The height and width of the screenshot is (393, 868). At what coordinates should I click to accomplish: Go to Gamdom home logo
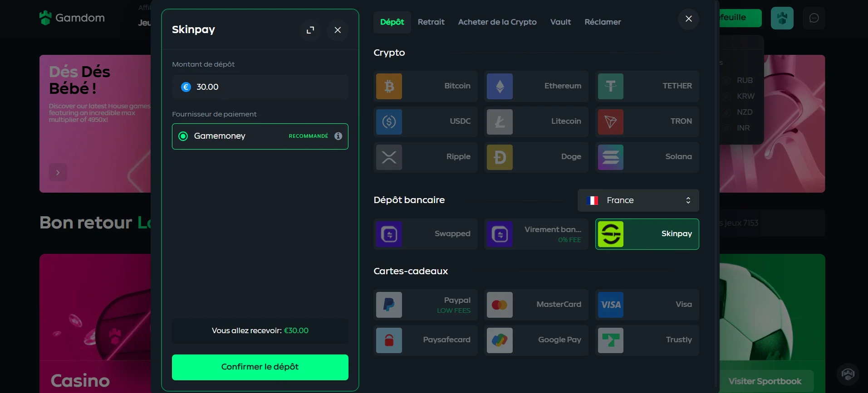coord(72,18)
